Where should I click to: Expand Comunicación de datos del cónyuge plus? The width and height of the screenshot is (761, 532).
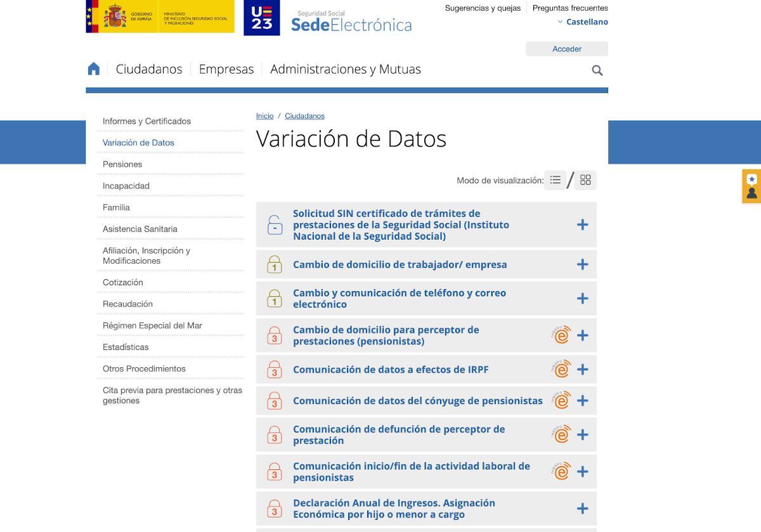coord(582,401)
